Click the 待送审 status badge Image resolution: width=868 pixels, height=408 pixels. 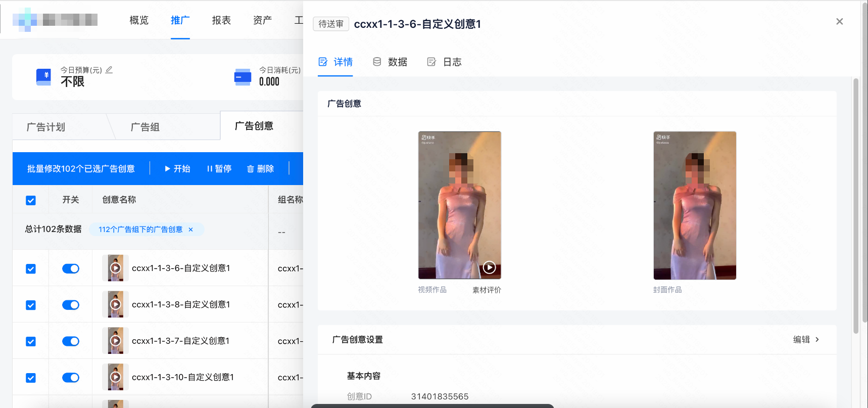[x=331, y=24]
